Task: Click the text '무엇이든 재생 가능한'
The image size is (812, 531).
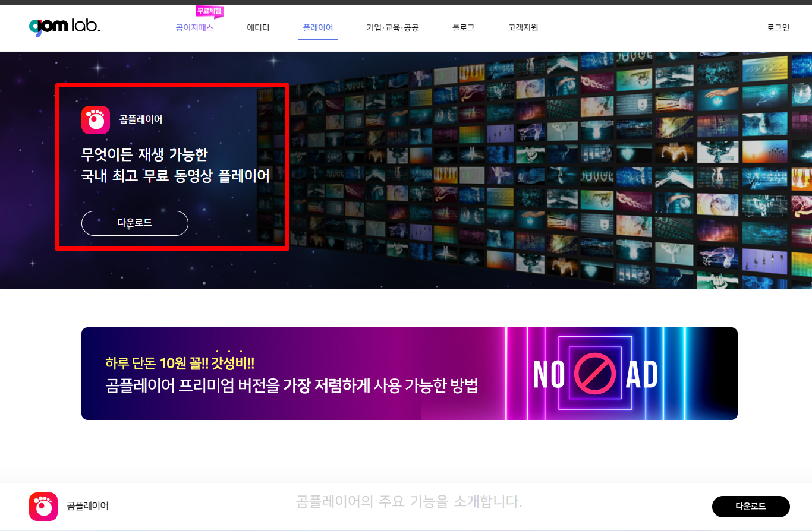Action: [144, 155]
